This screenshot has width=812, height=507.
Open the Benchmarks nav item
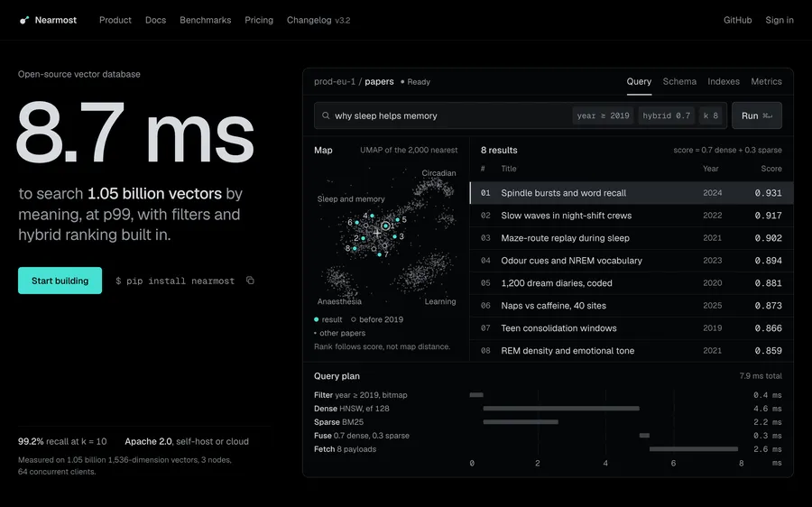tap(205, 20)
